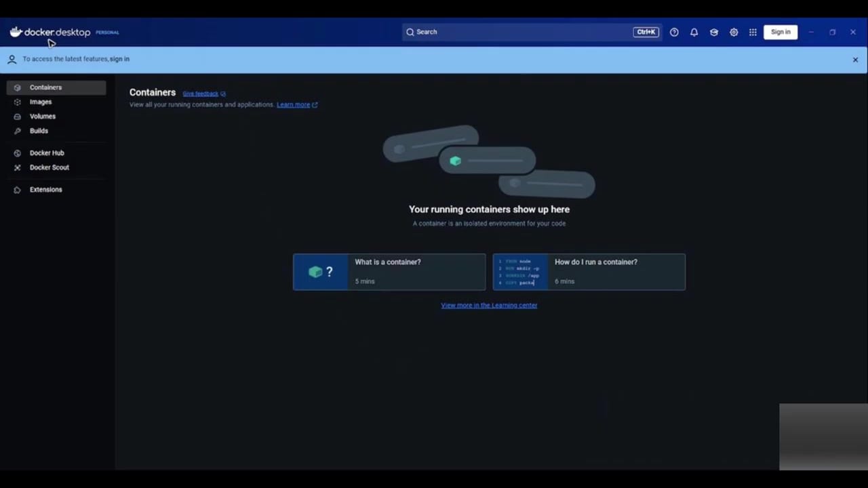Click the Volumes sidebar icon
This screenshot has height=488, width=868.
(18, 117)
